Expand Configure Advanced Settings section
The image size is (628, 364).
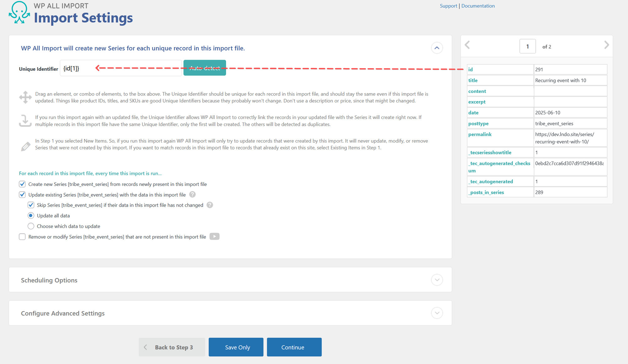coord(437,313)
